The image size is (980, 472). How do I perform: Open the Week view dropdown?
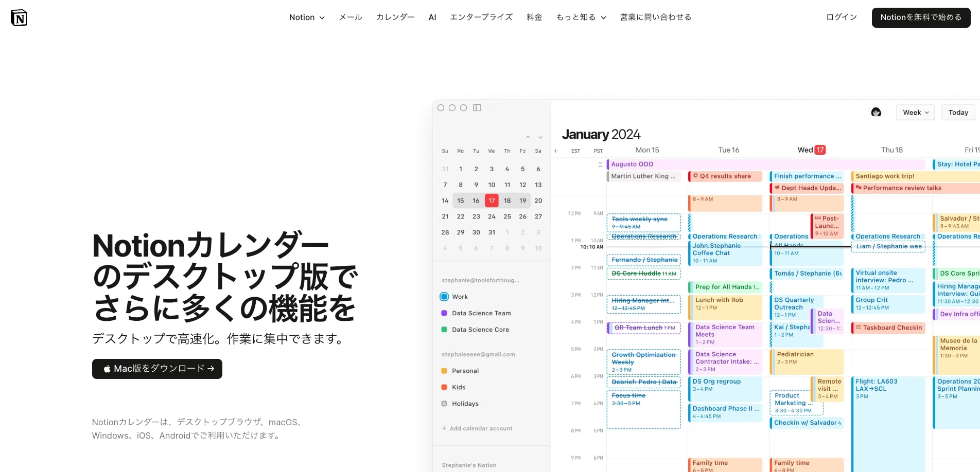pos(915,112)
